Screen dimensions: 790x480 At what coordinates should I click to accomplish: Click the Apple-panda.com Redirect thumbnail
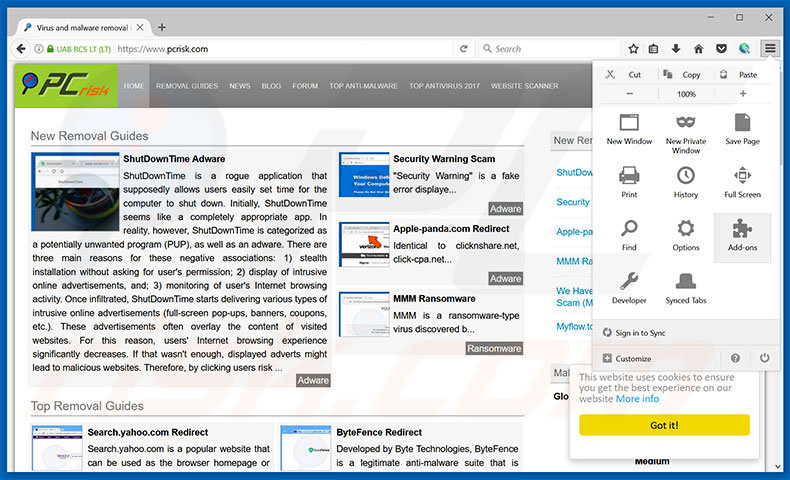click(x=364, y=244)
